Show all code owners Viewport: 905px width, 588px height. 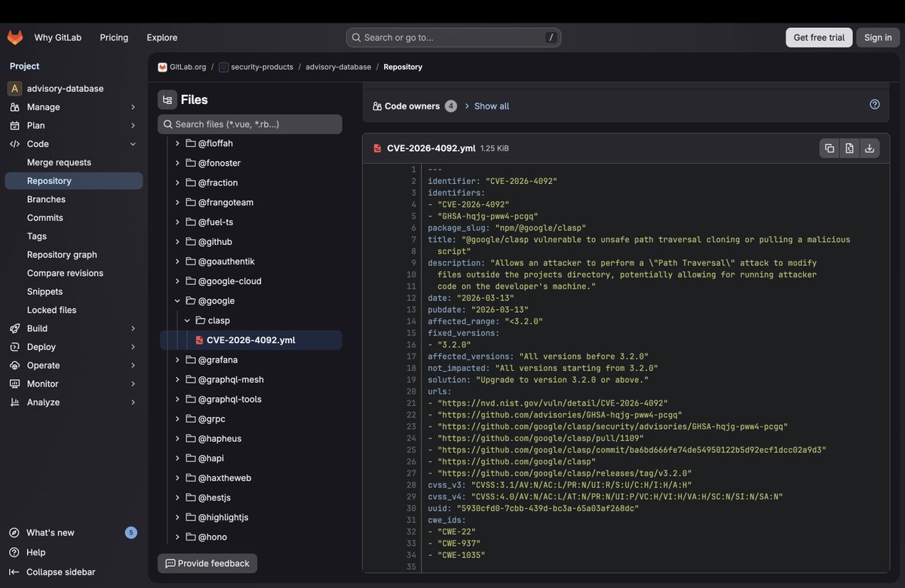coord(492,106)
